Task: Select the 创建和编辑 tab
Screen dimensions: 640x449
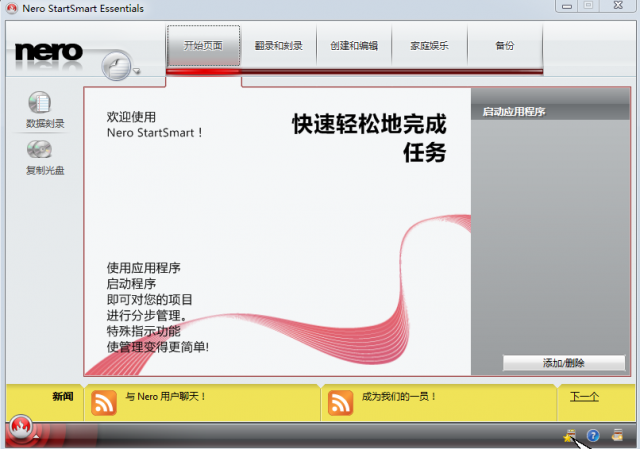Action: click(354, 46)
